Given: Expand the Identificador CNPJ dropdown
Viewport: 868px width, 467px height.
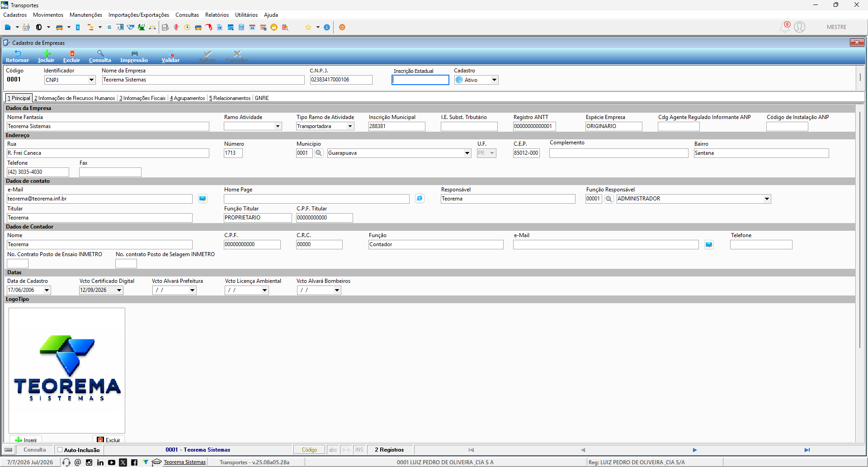Looking at the screenshot, I should point(91,80).
